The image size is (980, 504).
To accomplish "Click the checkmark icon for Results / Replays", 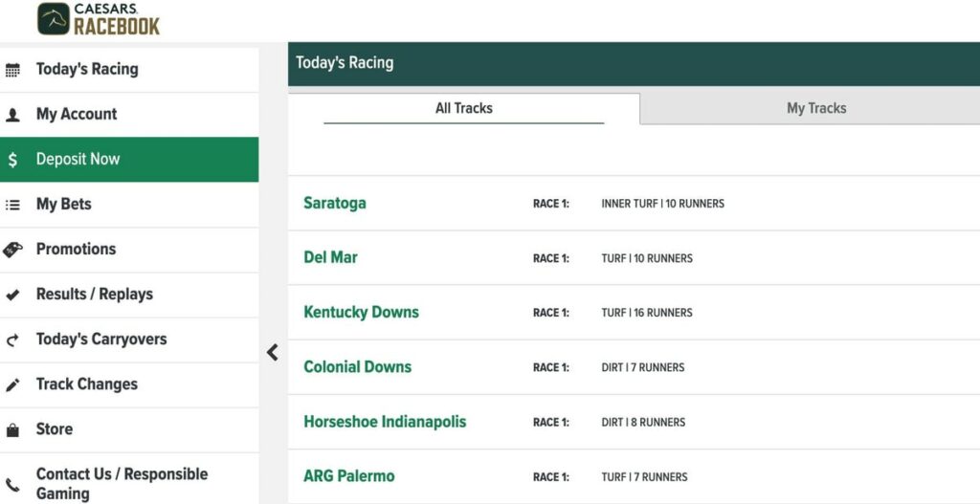I will click(x=12, y=295).
